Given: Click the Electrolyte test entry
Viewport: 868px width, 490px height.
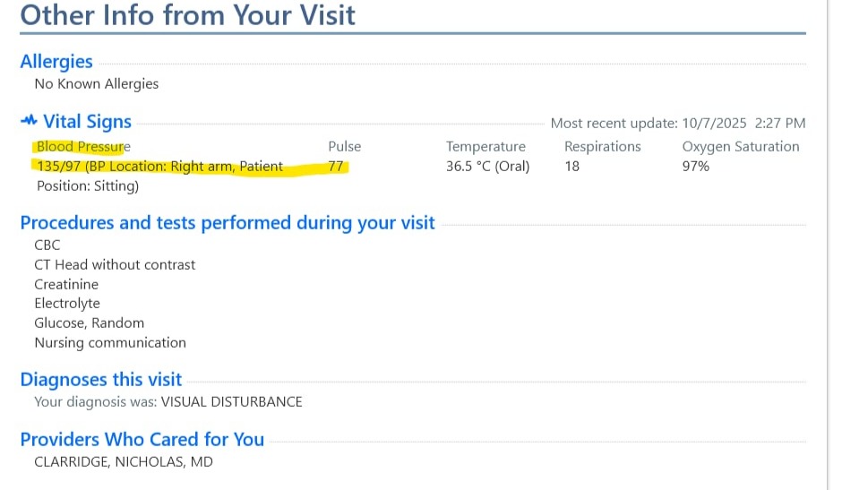Looking at the screenshot, I should click(x=67, y=304).
